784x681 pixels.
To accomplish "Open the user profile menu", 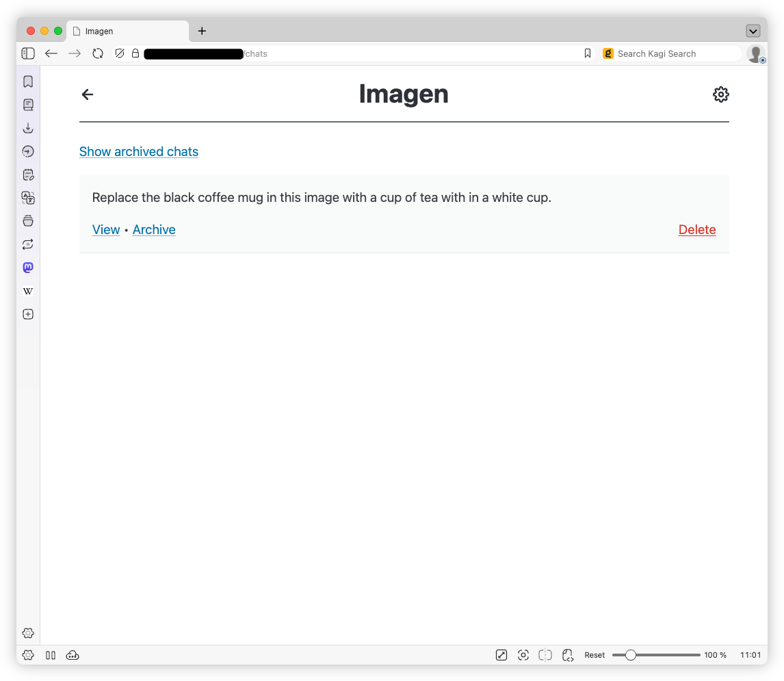I will pyautogui.click(x=755, y=53).
